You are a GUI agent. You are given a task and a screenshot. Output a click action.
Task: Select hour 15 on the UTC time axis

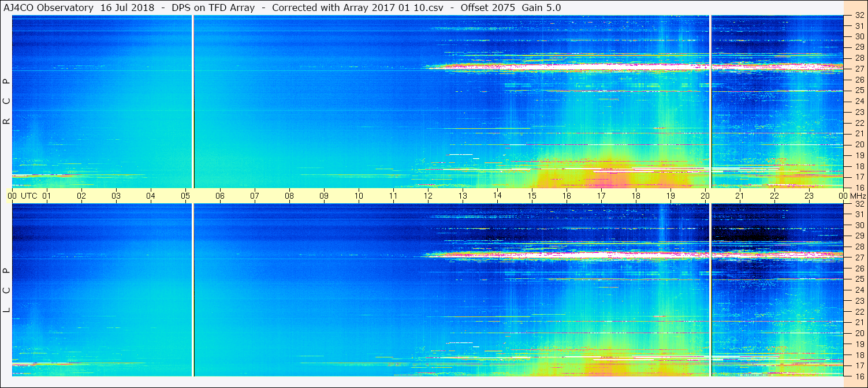532,196
